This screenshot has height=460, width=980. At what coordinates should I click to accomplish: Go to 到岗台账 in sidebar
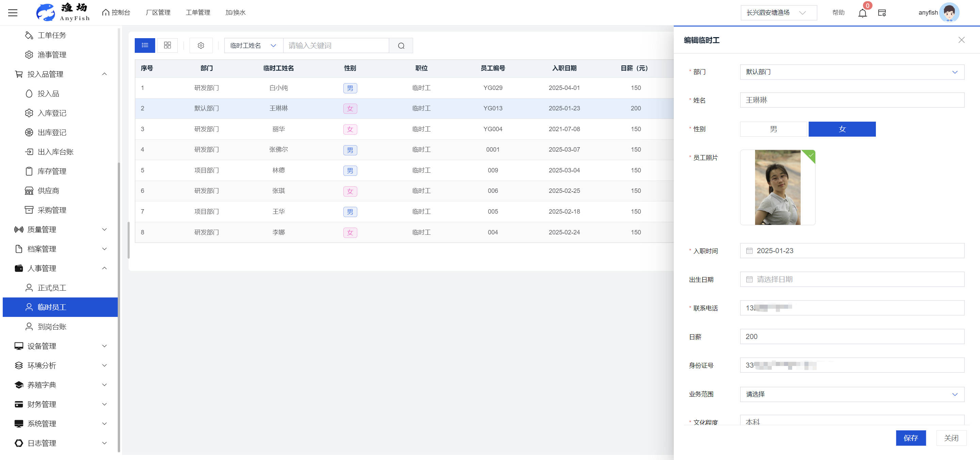(x=52, y=327)
